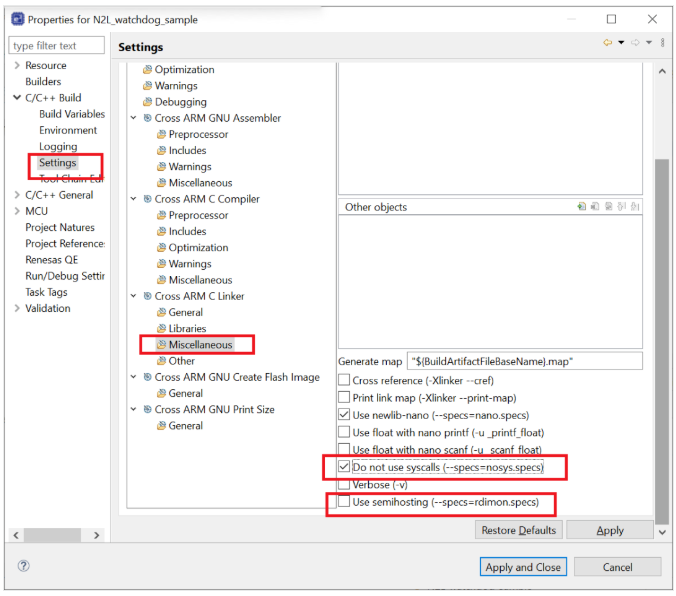Select Task Tags in the tree
The width and height of the screenshot is (676, 596).
click(47, 292)
